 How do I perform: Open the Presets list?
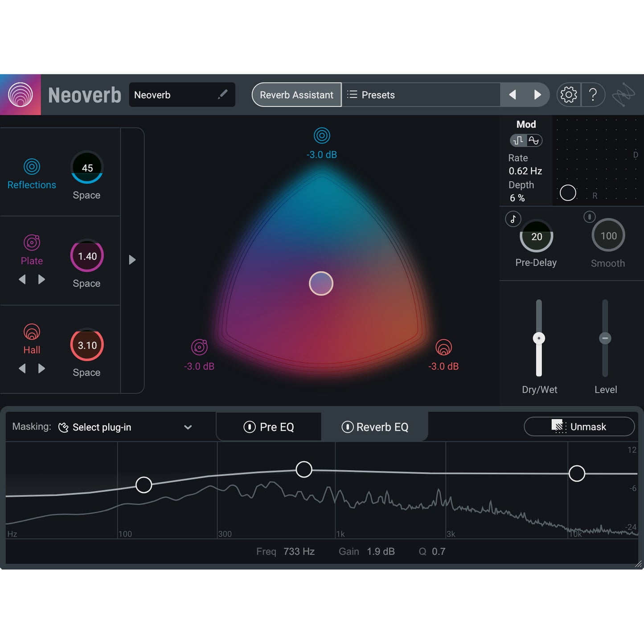click(x=421, y=95)
